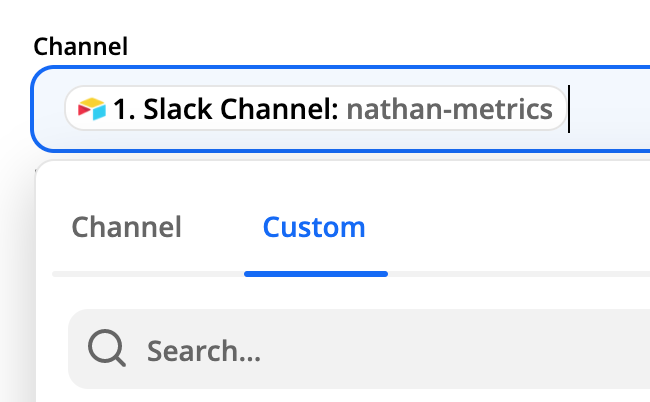Click the magnifying glass search icon

click(107, 348)
